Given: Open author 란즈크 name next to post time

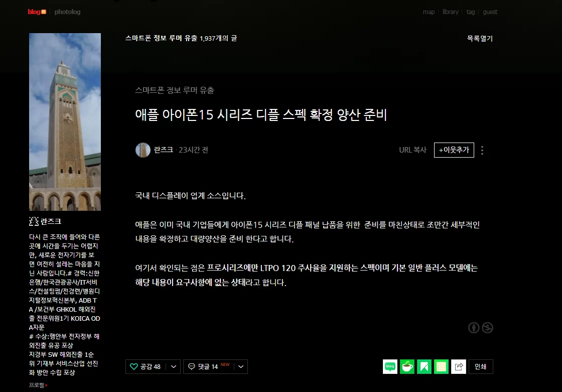Looking at the screenshot, I should (x=164, y=150).
